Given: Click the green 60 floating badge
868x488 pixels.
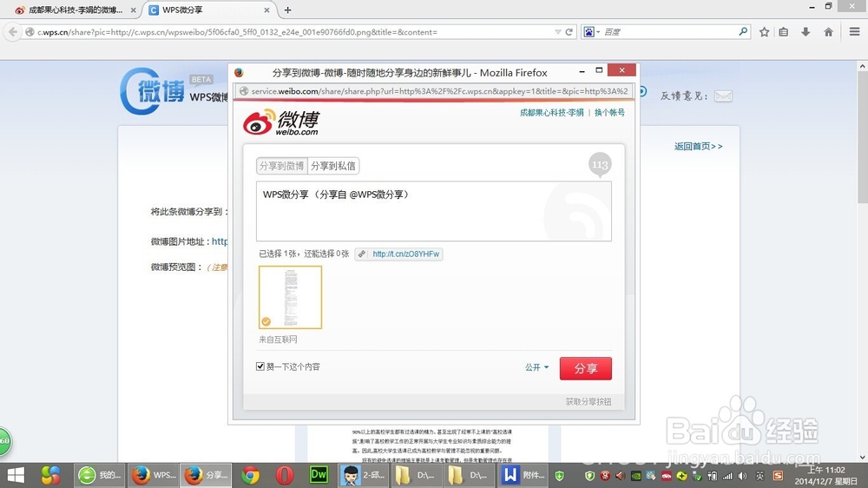Looking at the screenshot, I should click(x=4, y=441).
